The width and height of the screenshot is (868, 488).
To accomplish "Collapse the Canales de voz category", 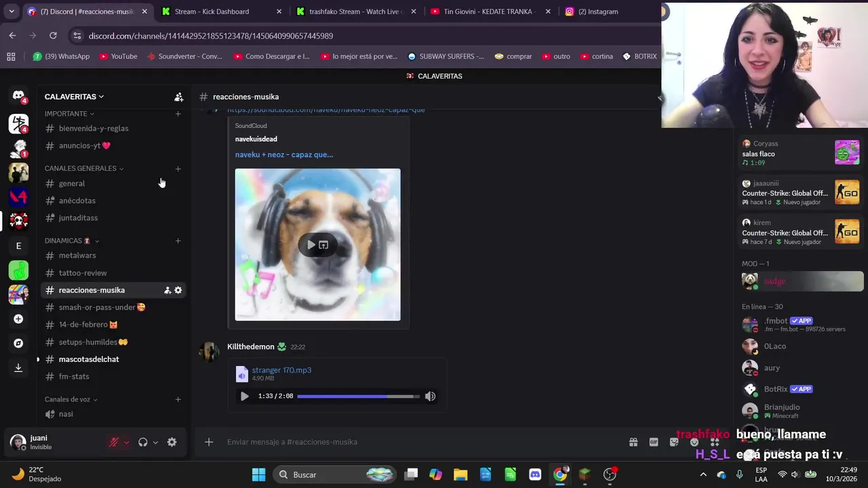I will (71, 399).
